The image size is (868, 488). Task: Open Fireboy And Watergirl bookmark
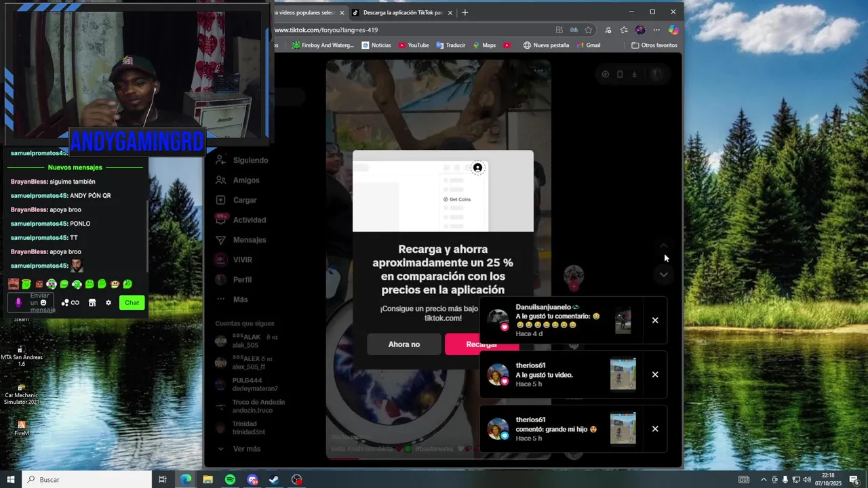point(323,45)
